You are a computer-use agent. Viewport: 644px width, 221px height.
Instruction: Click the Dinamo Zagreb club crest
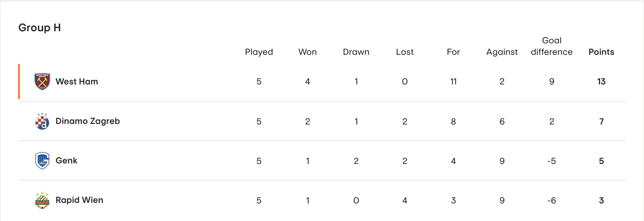[42, 121]
